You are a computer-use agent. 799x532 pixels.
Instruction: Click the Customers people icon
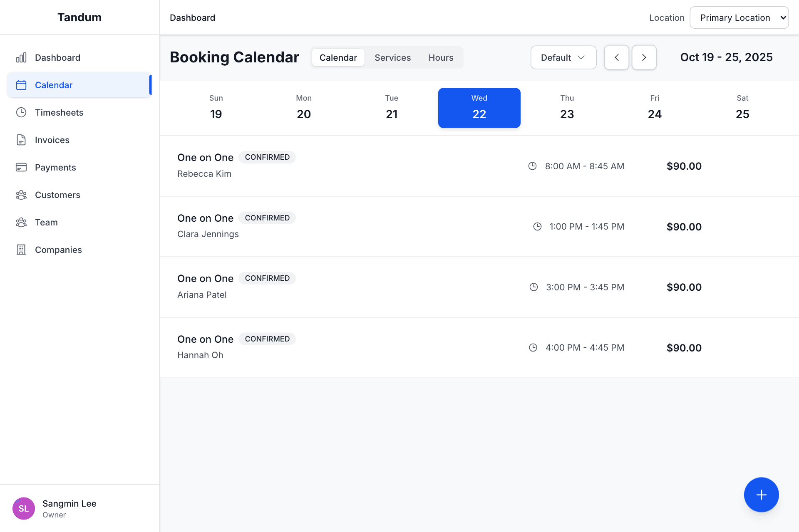pos(21,195)
